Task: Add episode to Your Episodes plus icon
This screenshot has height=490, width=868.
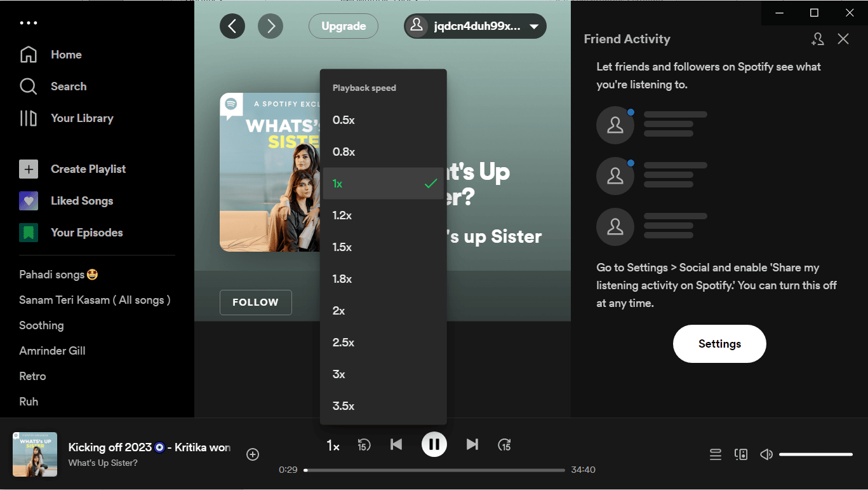Action: pos(253,454)
